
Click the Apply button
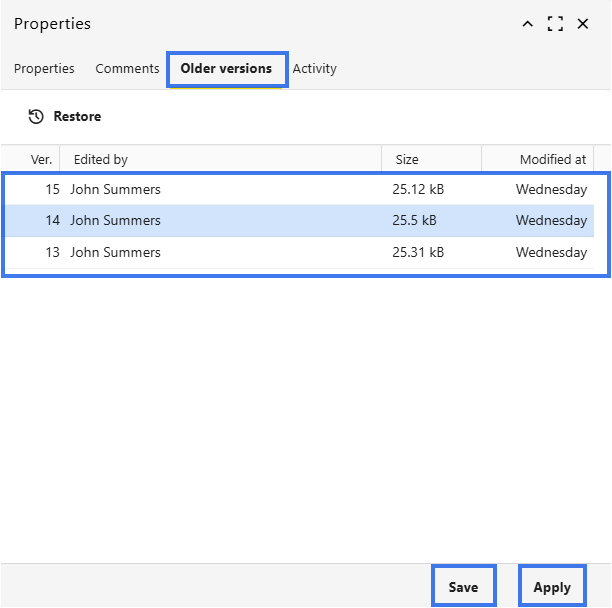pyautogui.click(x=552, y=587)
